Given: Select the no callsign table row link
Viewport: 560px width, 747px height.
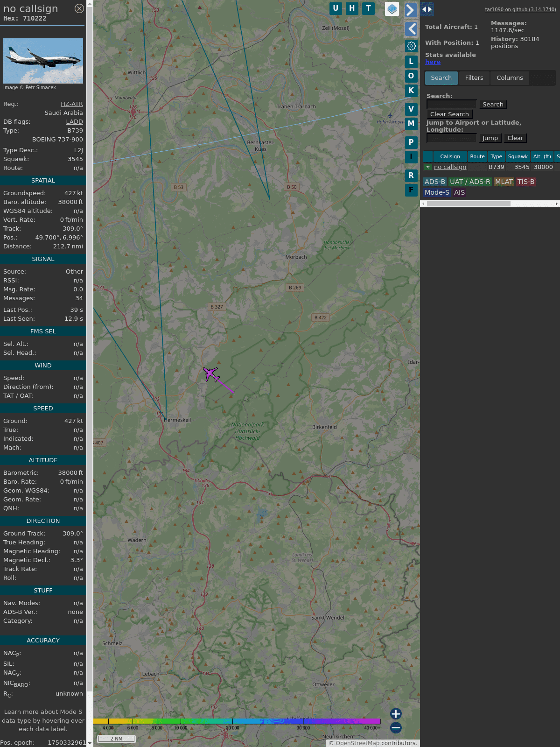Looking at the screenshot, I should 450,167.
